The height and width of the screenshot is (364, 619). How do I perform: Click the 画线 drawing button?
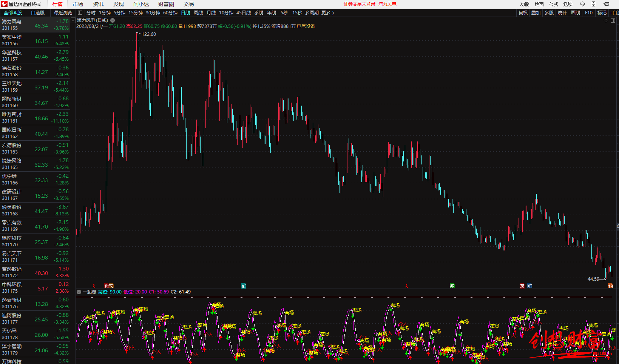click(576, 13)
